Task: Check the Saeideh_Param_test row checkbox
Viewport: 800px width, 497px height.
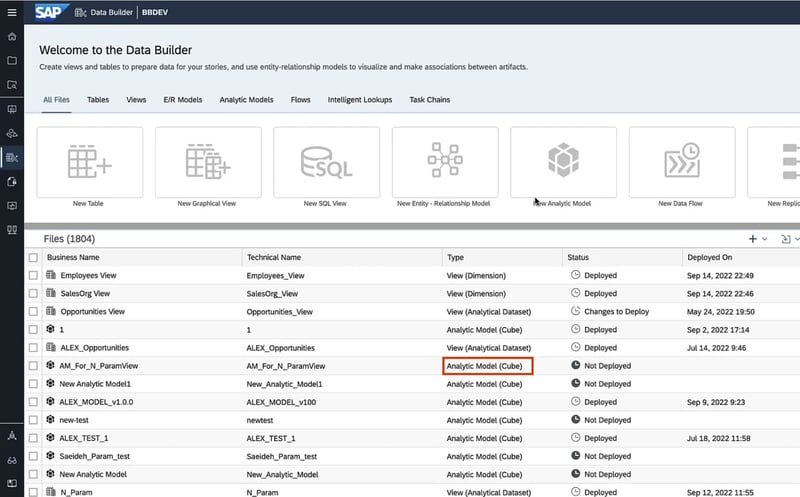Action: click(33, 456)
